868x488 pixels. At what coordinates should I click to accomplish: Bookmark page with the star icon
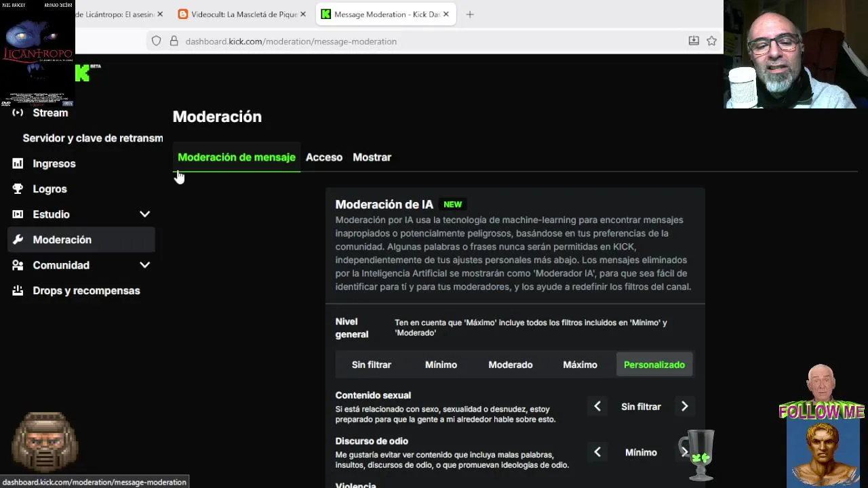tap(711, 41)
